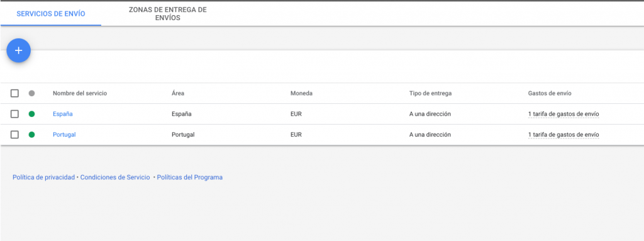The height and width of the screenshot is (241, 644).
Task: Open Condiciones de Servicio link
Action: pos(115,177)
